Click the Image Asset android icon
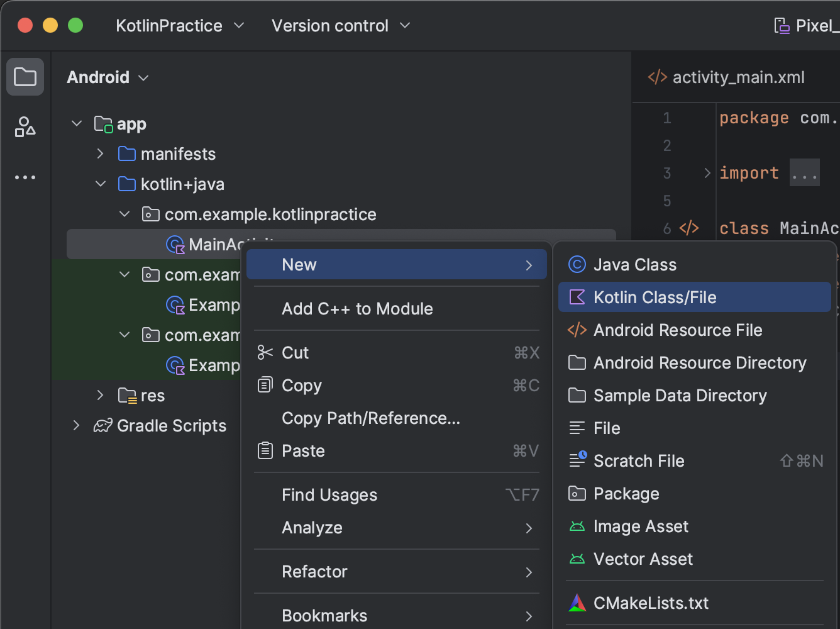This screenshot has height=629, width=840. coord(577,526)
